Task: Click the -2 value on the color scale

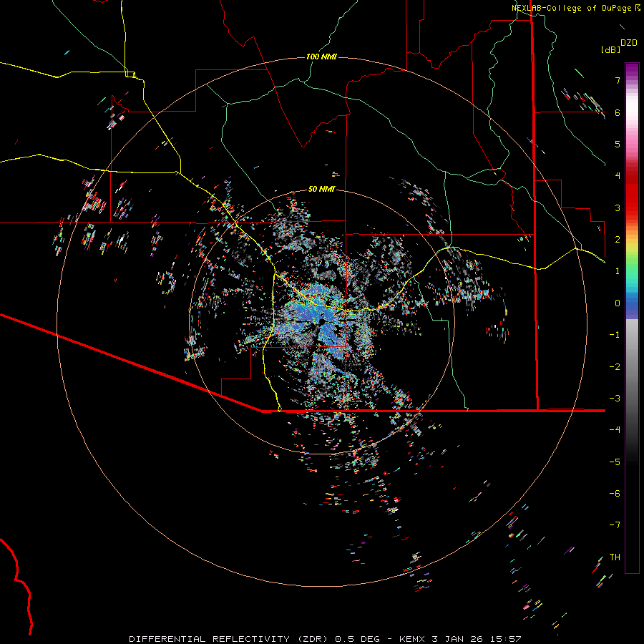Action: tap(615, 367)
